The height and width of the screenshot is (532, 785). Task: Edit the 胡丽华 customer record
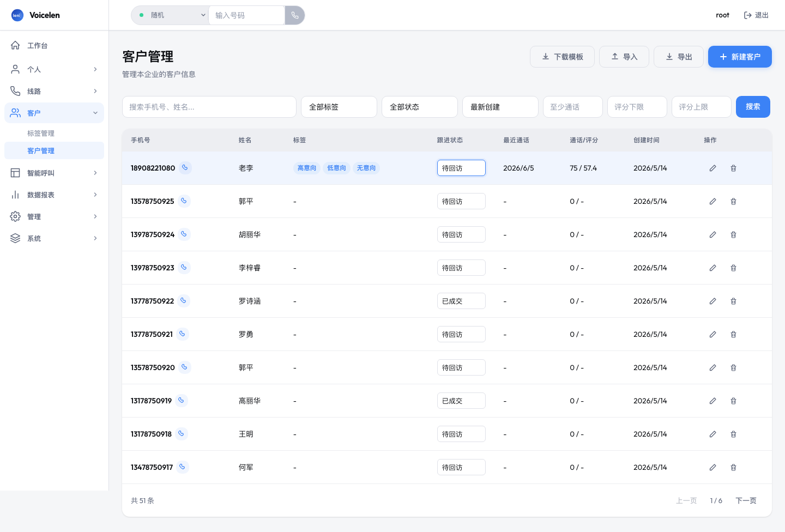[712, 234]
